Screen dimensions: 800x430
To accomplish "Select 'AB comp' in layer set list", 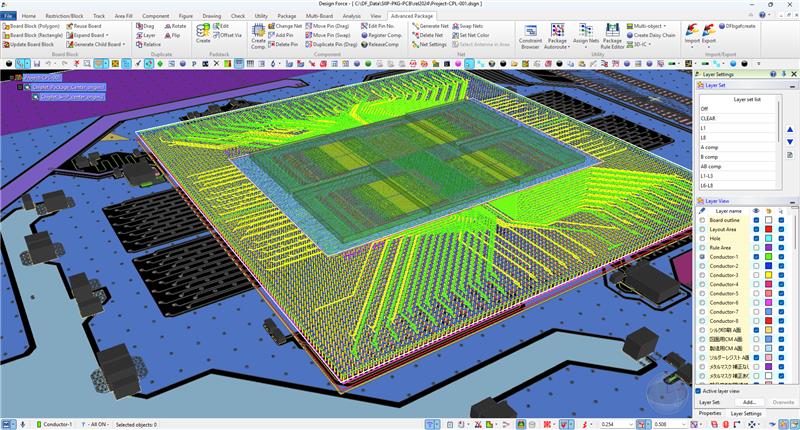I will [711, 166].
